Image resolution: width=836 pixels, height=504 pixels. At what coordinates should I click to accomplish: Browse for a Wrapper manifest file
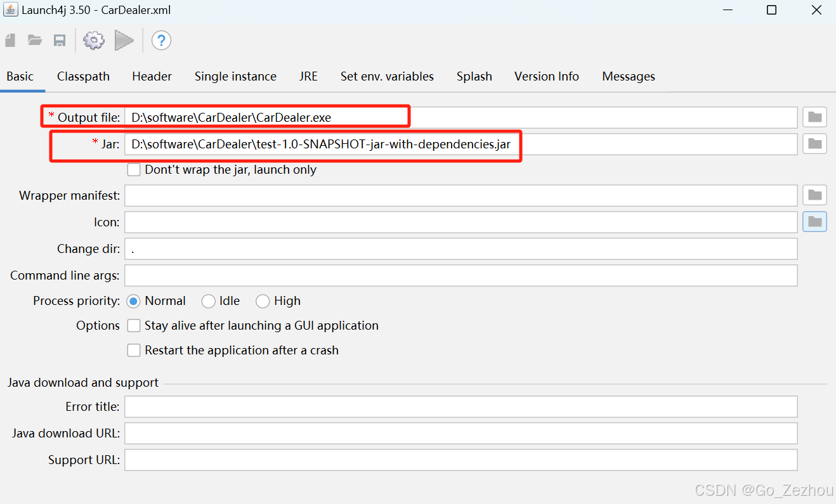(814, 195)
